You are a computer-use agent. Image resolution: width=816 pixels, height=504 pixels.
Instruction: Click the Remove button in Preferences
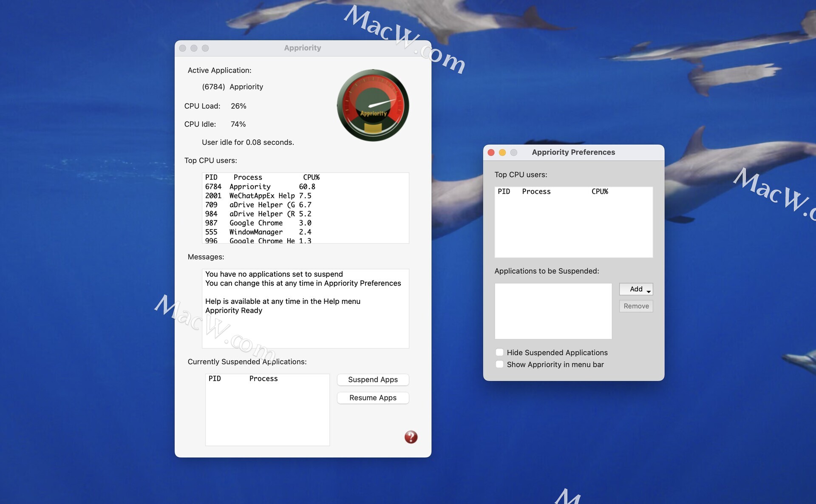636,306
